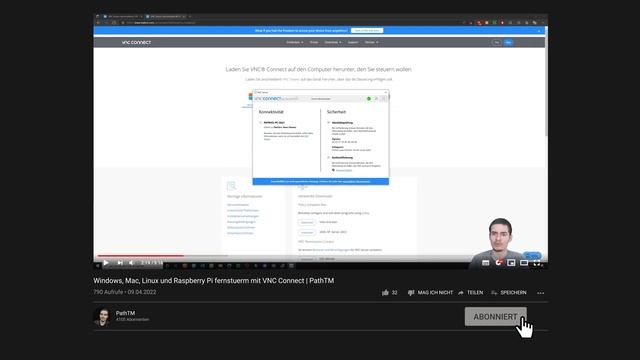Like the video with thumbs-up icon
The image size is (640, 360).
pos(385,293)
